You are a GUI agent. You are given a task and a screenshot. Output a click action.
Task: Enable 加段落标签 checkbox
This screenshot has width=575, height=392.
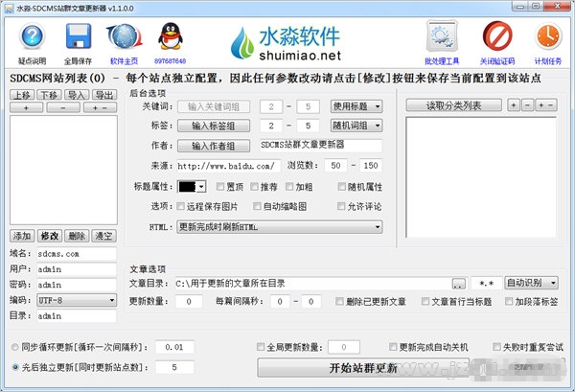(509, 301)
